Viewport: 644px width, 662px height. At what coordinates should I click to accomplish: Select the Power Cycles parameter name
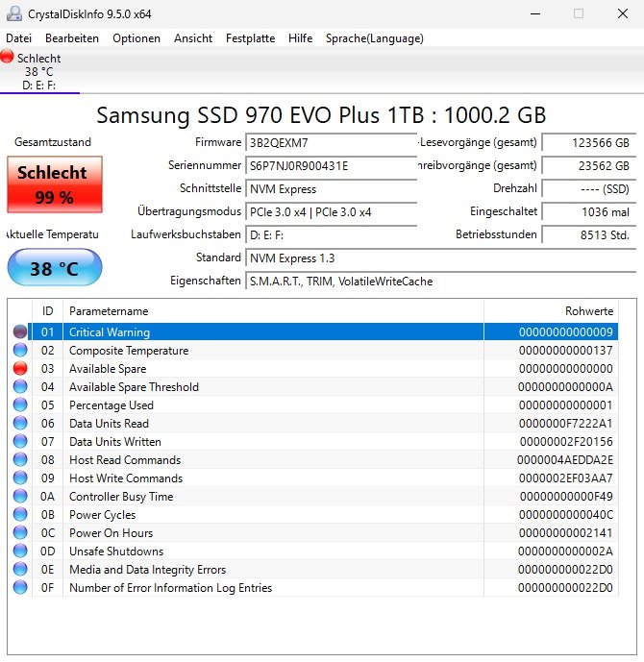pyautogui.click(x=102, y=515)
